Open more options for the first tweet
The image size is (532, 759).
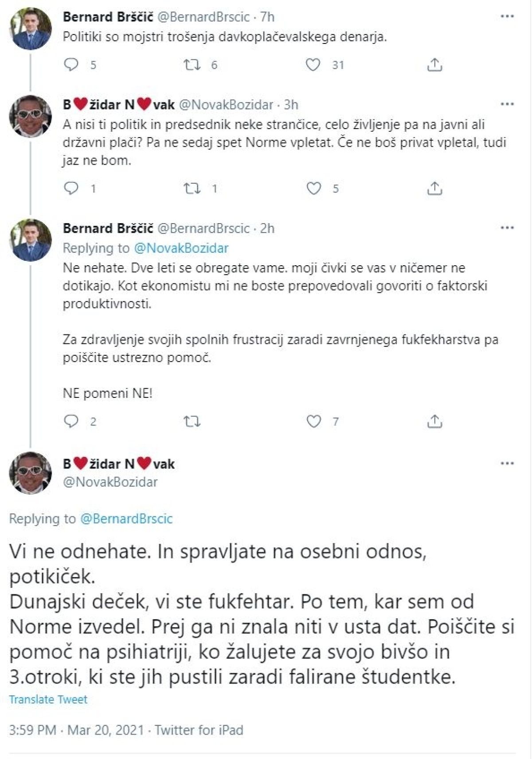[x=507, y=17]
